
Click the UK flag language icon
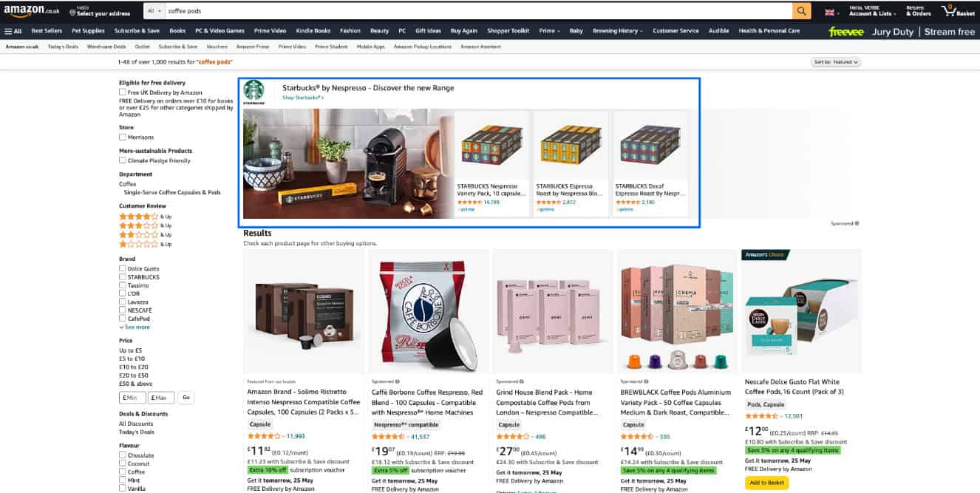(830, 11)
